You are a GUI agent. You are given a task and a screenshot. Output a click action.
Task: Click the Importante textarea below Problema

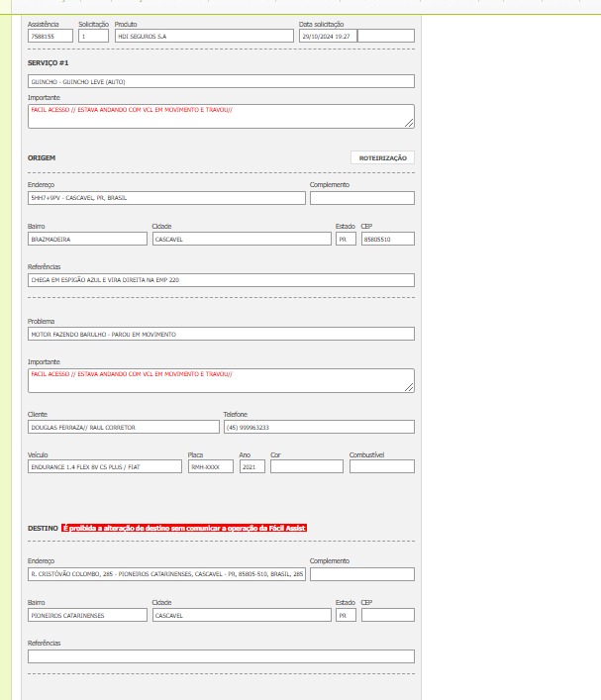[221, 381]
